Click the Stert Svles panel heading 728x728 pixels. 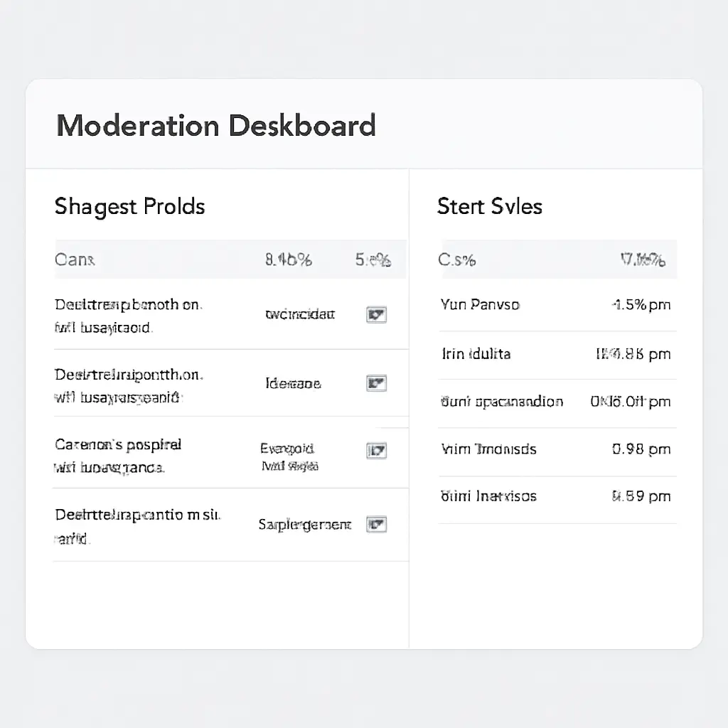(489, 207)
